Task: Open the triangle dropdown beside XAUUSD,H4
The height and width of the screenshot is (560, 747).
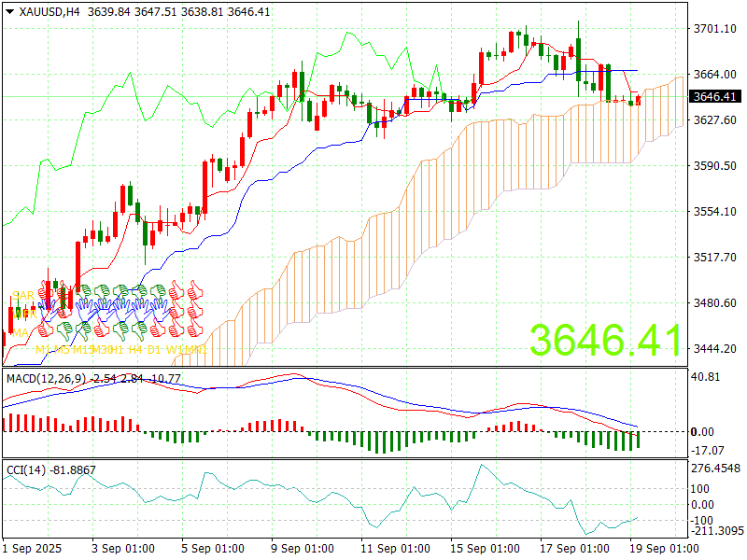Action: (8, 11)
